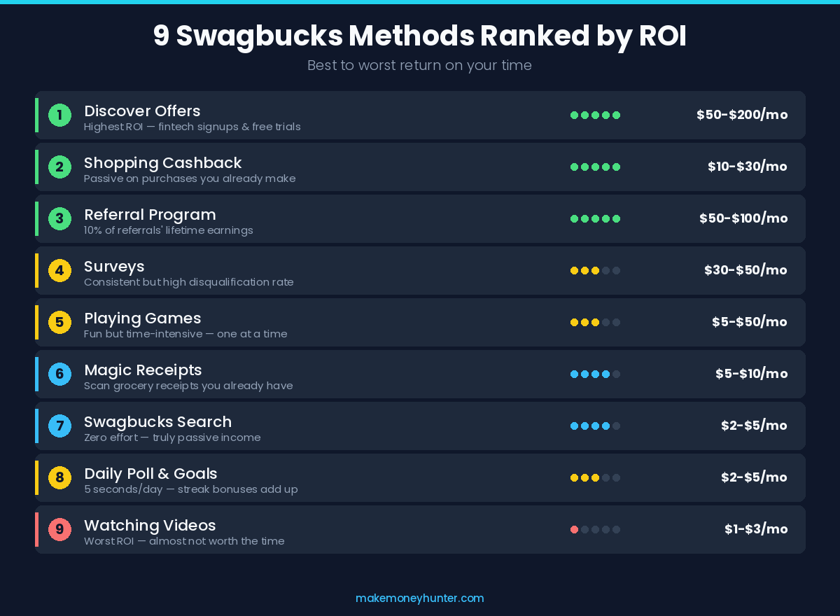Open the makemoneyhunter.com link
This screenshot has width=840, height=616.
pyautogui.click(x=420, y=598)
